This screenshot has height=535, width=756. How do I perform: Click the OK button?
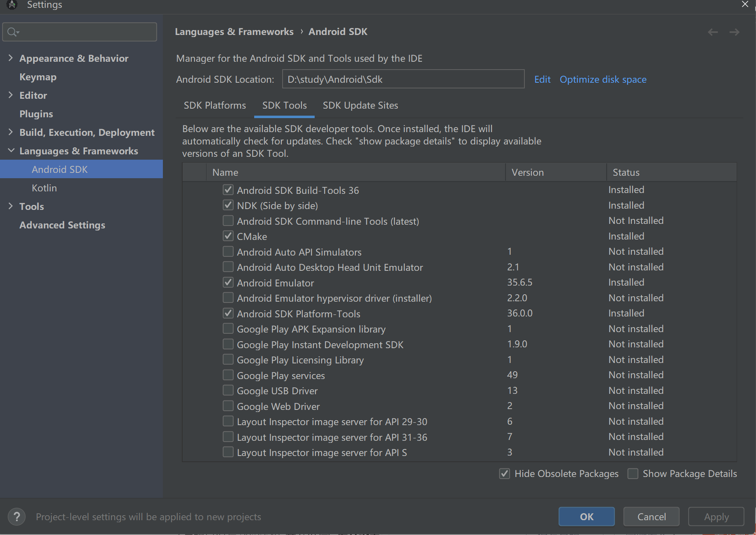coord(587,516)
